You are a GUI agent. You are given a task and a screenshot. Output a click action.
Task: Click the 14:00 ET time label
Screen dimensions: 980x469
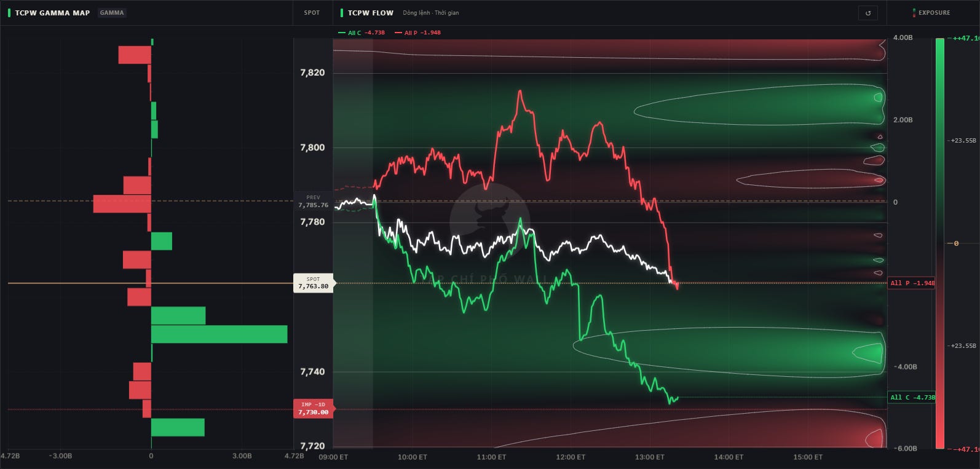pos(729,457)
